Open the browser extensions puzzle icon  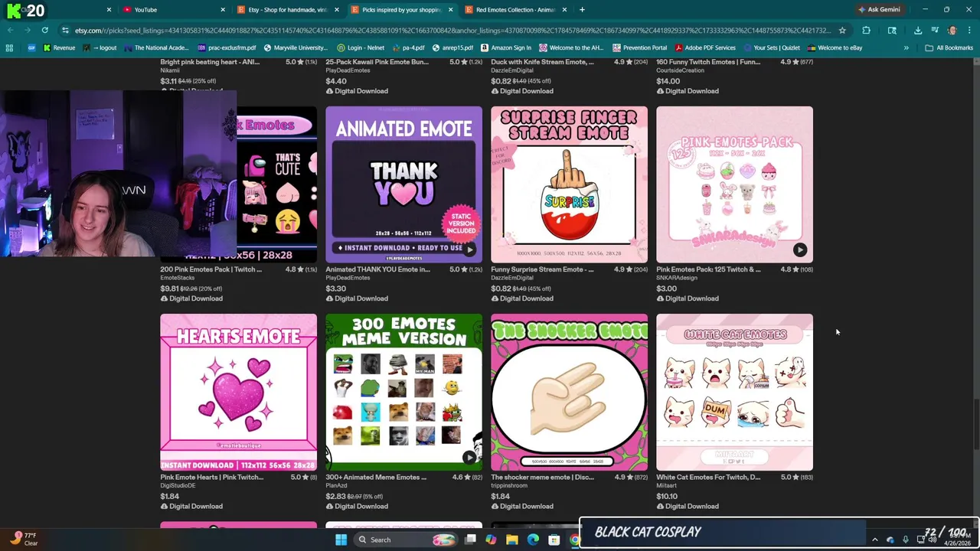(x=866, y=31)
